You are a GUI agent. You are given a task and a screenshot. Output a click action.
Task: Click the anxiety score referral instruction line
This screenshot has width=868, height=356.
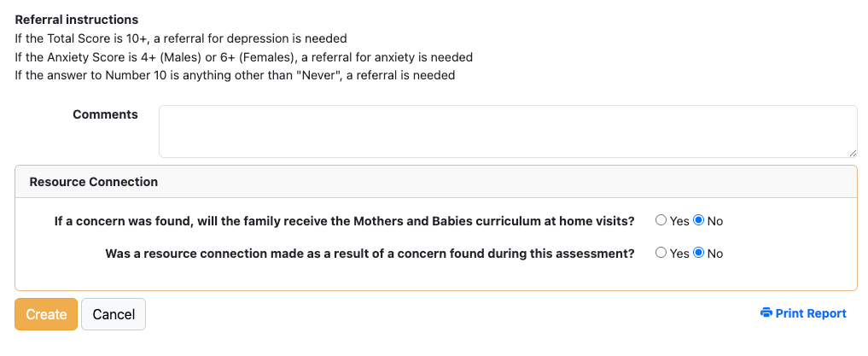[x=243, y=57]
